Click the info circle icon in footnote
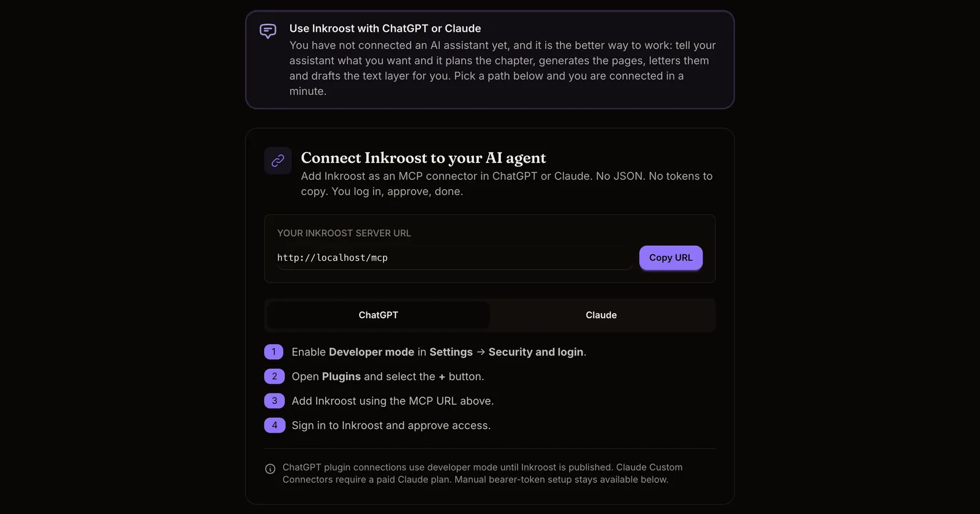 coord(270,469)
